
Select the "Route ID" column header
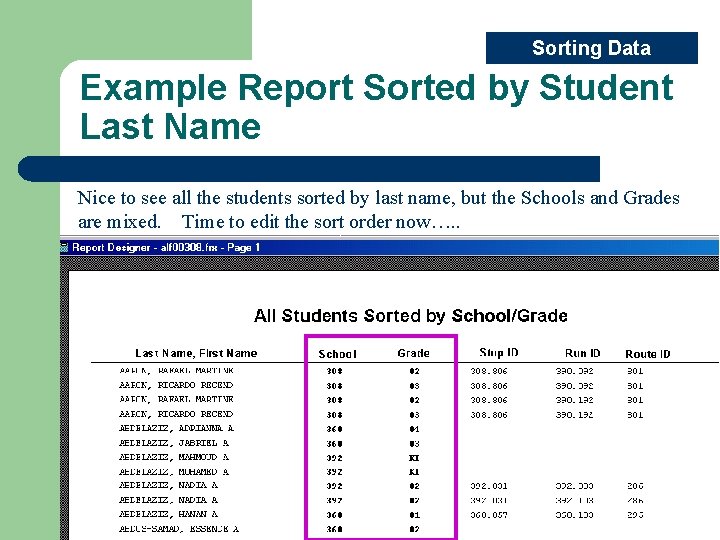click(x=648, y=354)
